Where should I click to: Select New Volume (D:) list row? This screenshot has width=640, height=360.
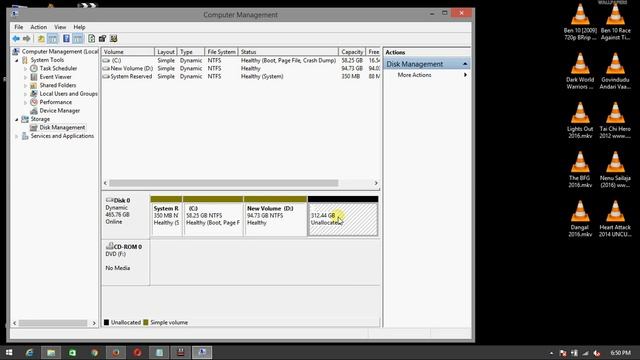coord(241,69)
